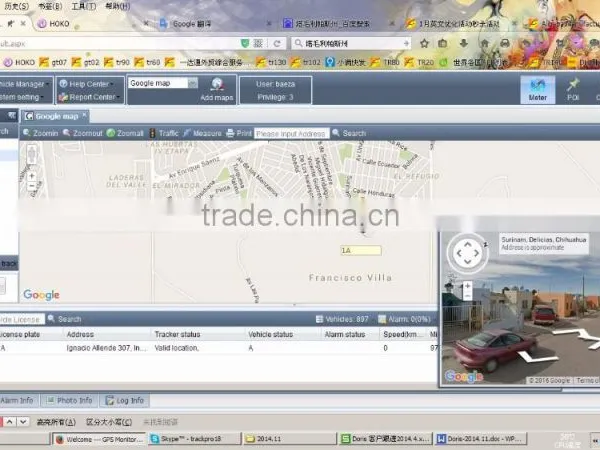Viewport: 600px width, 450px height.
Task: Click the Street View pegman icon
Action: (32, 155)
